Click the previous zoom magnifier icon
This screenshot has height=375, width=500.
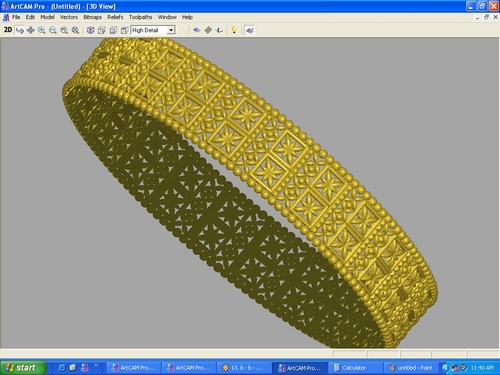tap(64, 30)
